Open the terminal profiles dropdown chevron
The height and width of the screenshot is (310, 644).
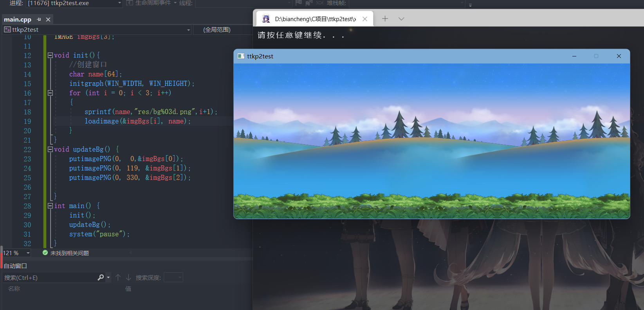pyautogui.click(x=401, y=19)
